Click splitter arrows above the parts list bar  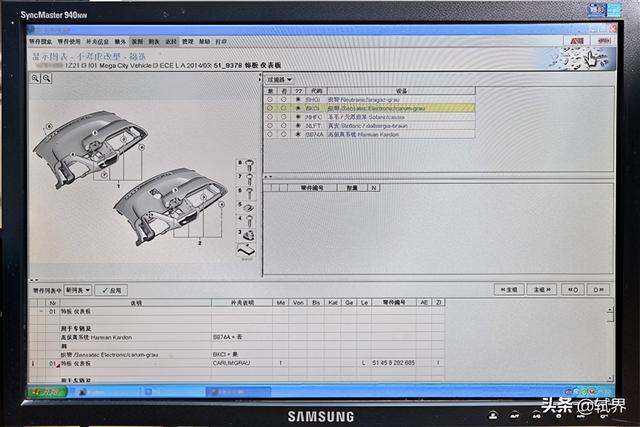(x=34, y=280)
